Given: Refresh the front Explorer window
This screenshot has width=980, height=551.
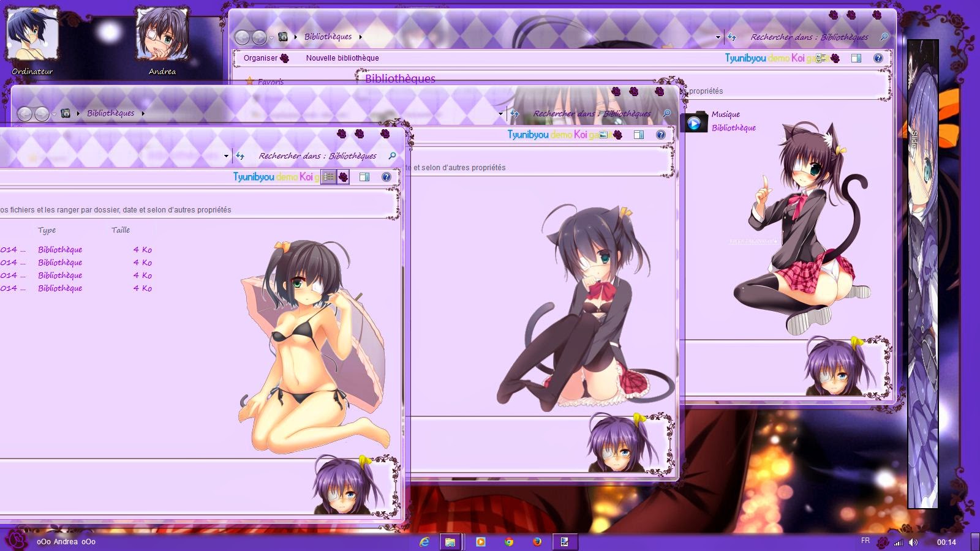Looking at the screenshot, I should point(240,156).
